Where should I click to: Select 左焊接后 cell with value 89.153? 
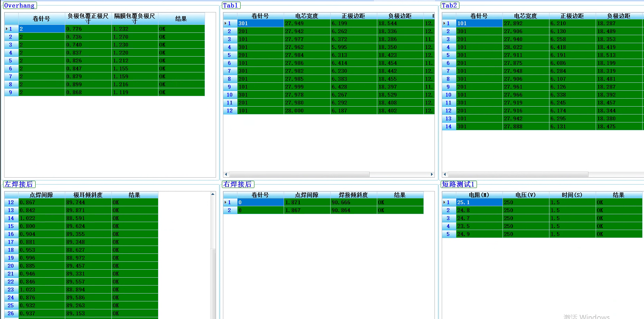click(x=88, y=313)
